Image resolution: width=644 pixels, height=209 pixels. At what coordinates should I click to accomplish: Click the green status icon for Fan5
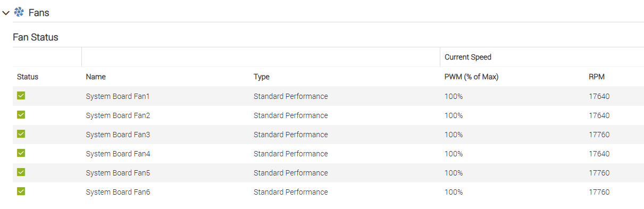[x=21, y=172]
